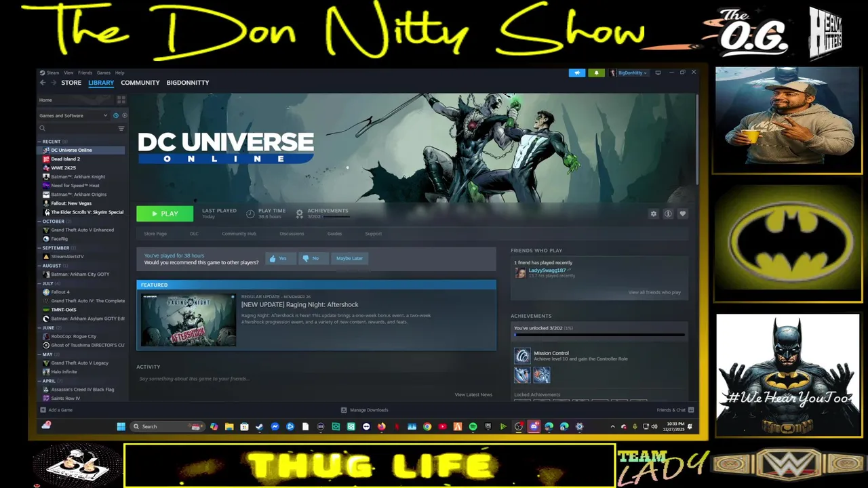
Task: Open the blue announcements megaphone button
Action: (577, 73)
